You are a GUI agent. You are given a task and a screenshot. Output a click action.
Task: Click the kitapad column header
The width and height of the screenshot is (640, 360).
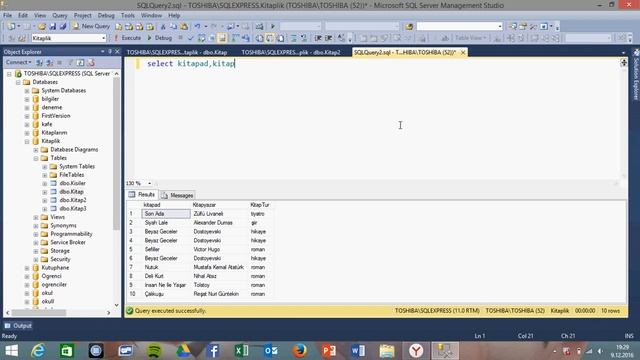pos(166,205)
